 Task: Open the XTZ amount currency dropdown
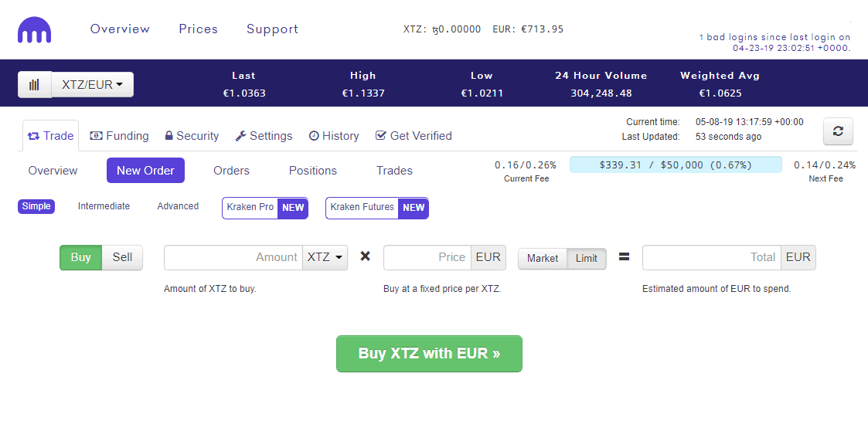325,257
